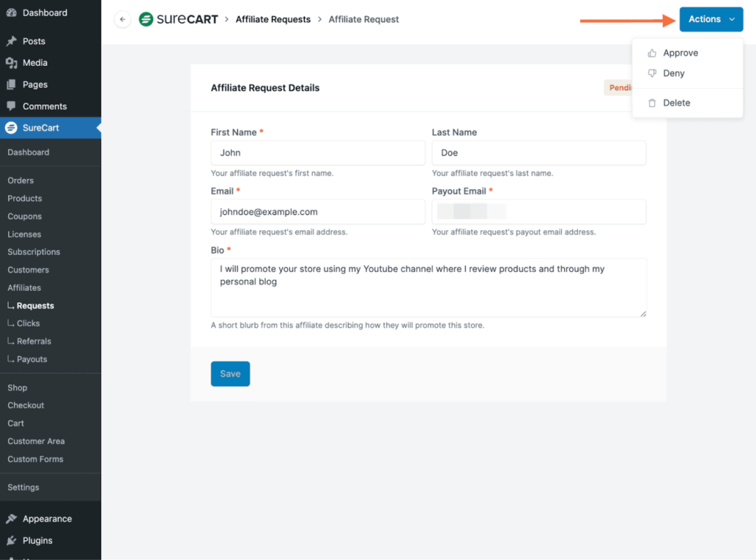Viewport: 756px width, 560px height.
Task: Click the back arrow circle button
Action: click(123, 20)
